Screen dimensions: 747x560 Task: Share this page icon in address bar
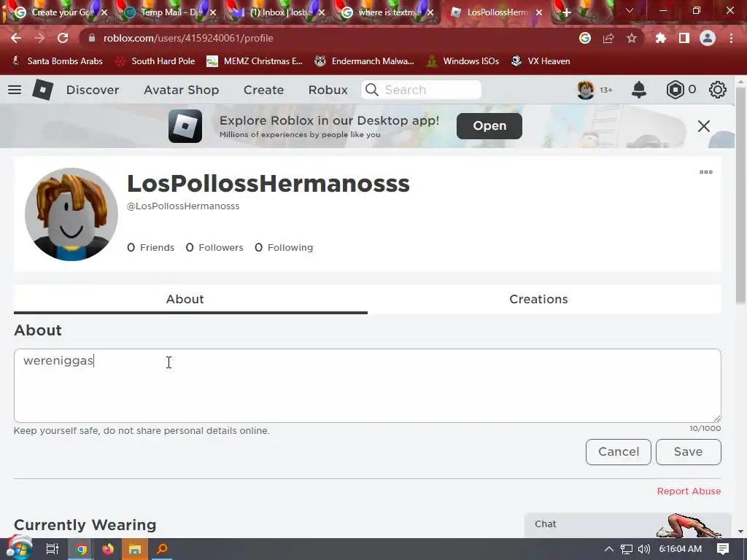pos(608,38)
